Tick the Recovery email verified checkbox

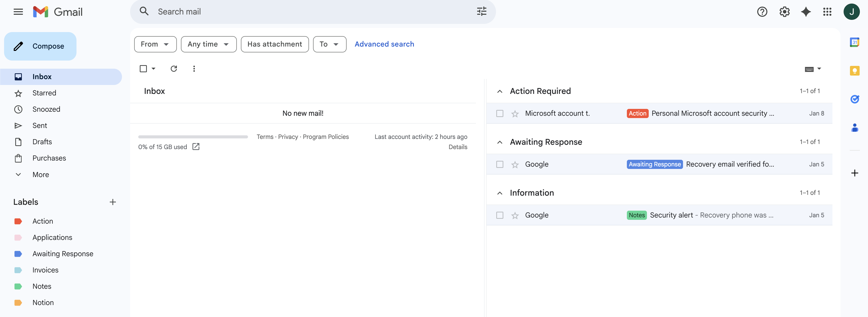point(499,164)
